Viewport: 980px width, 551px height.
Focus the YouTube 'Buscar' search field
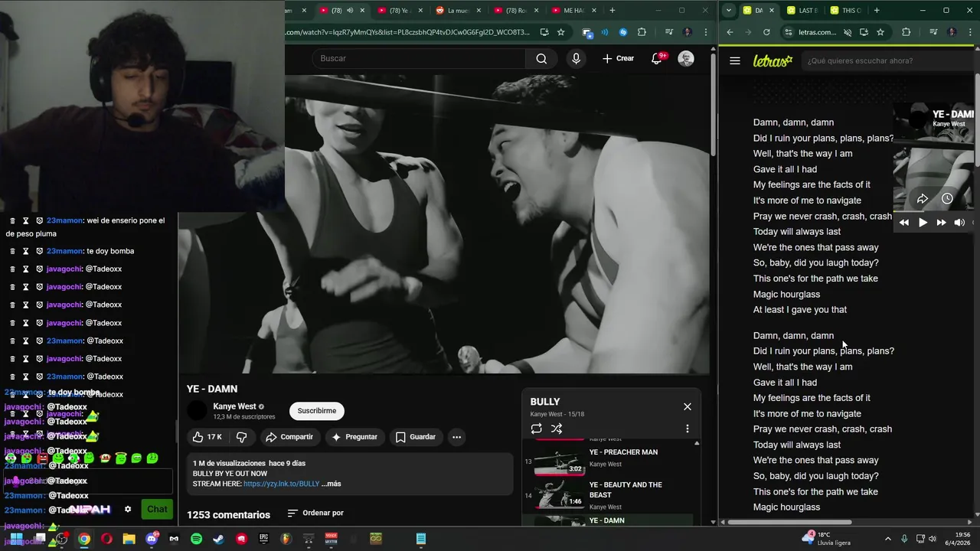[419, 59]
